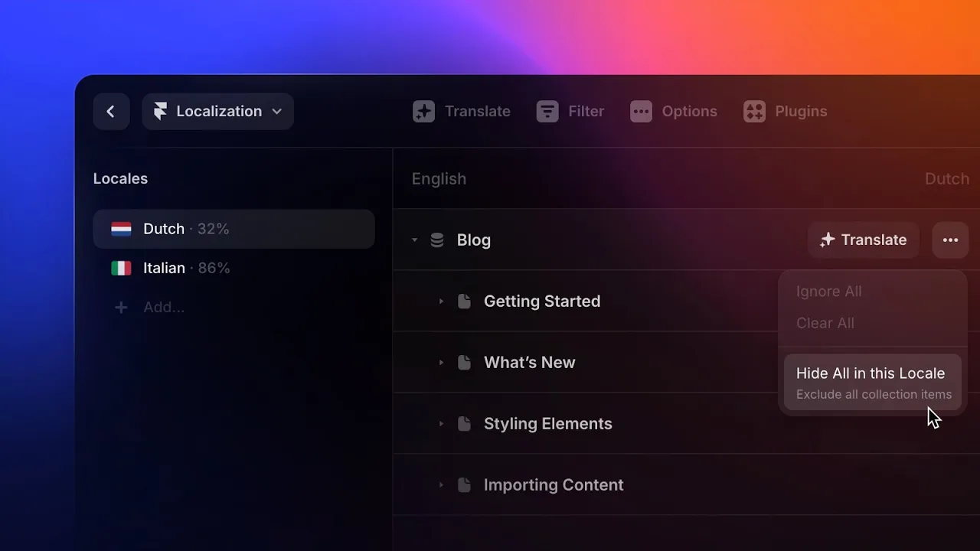The image size is (980, 551).
Task: Click the Styling Elements row label
Action: pyautogui.click(x=548, y=424)
